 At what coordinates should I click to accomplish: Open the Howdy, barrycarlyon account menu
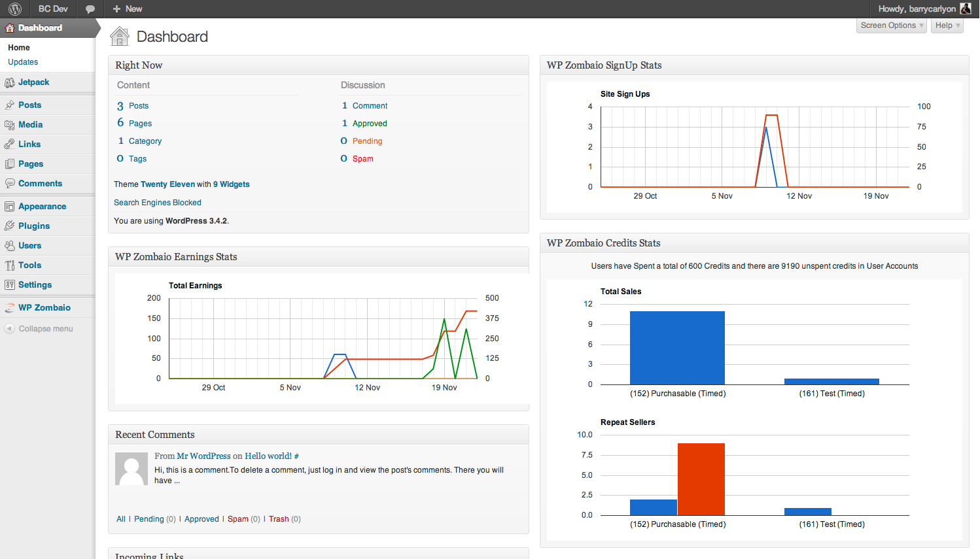(x=924, y=8)
